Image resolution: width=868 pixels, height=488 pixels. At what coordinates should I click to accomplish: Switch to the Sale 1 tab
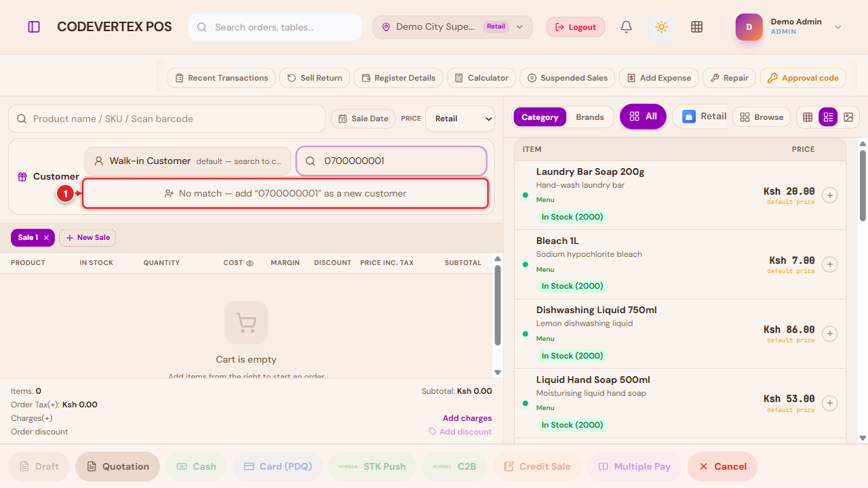[x=28, y=238]
